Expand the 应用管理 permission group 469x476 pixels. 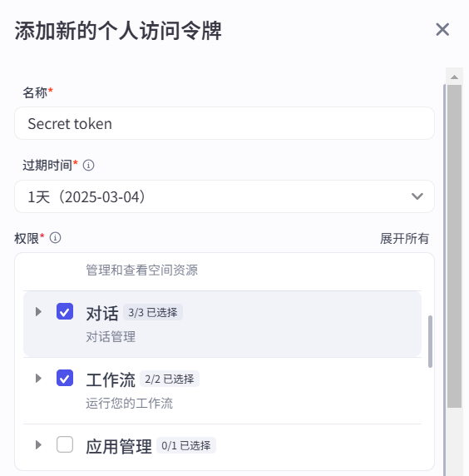pos(38,445)
